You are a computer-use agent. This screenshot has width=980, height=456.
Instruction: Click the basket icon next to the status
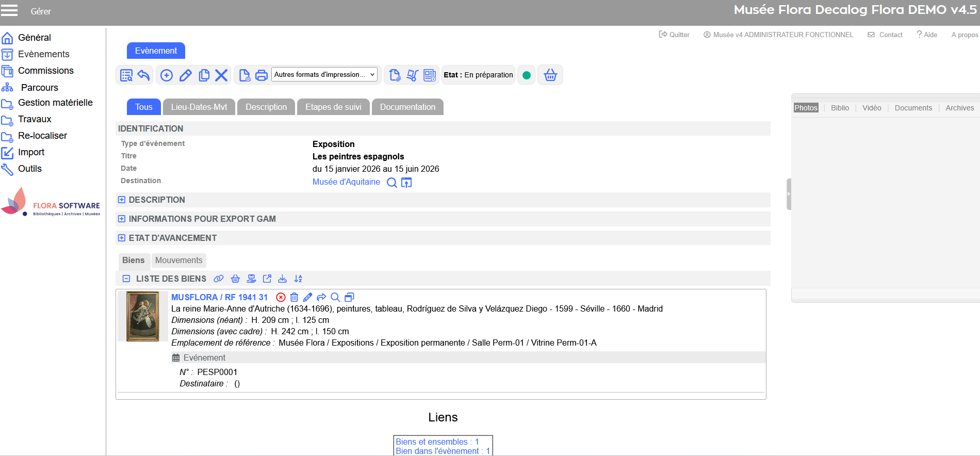[x=550, y=75]
